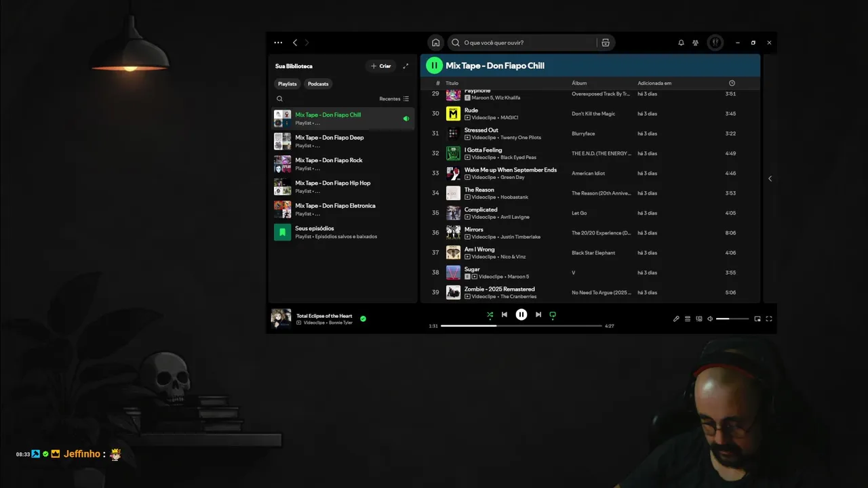Skip to next track
Screen dimensions: 868x488
[538, 314]
